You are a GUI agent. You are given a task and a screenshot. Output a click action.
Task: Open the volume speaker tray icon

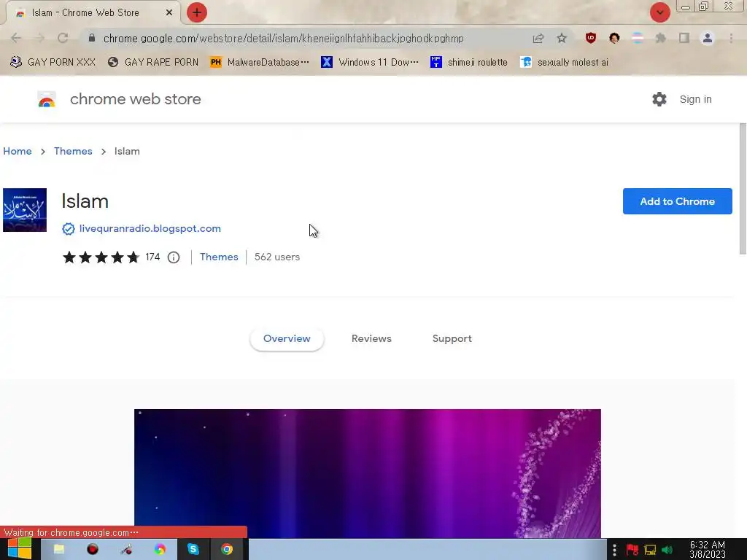pyautogui.click(x=667, y=551)
